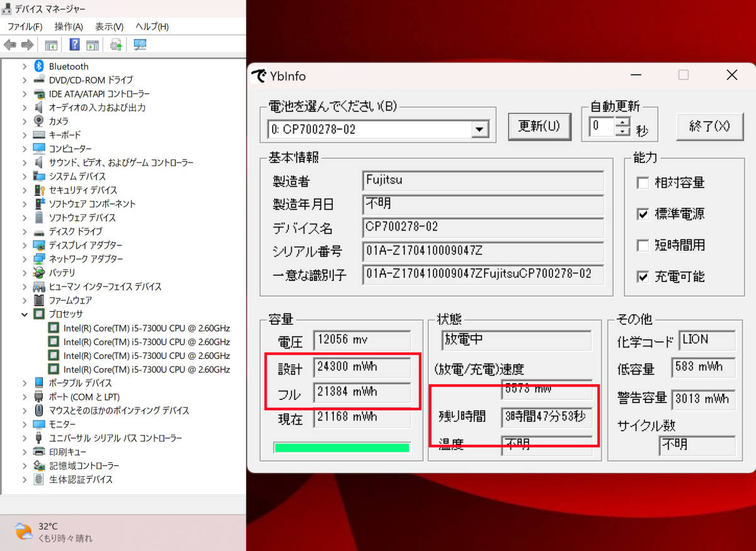756x551 pixels.
Task: Enable the 相対容量 checkbox
Action: coord(643,183)
